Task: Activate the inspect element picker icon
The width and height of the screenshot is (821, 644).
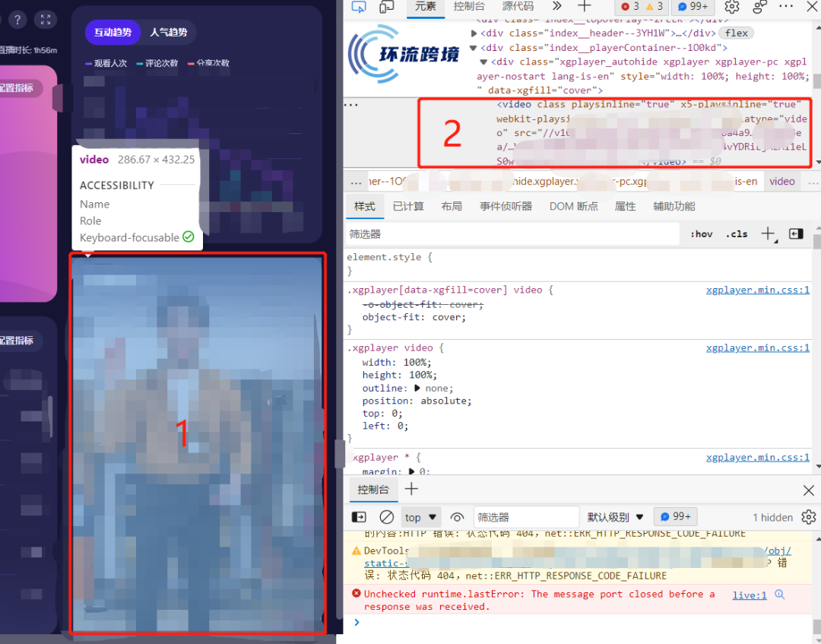Action: pos(359,7)
